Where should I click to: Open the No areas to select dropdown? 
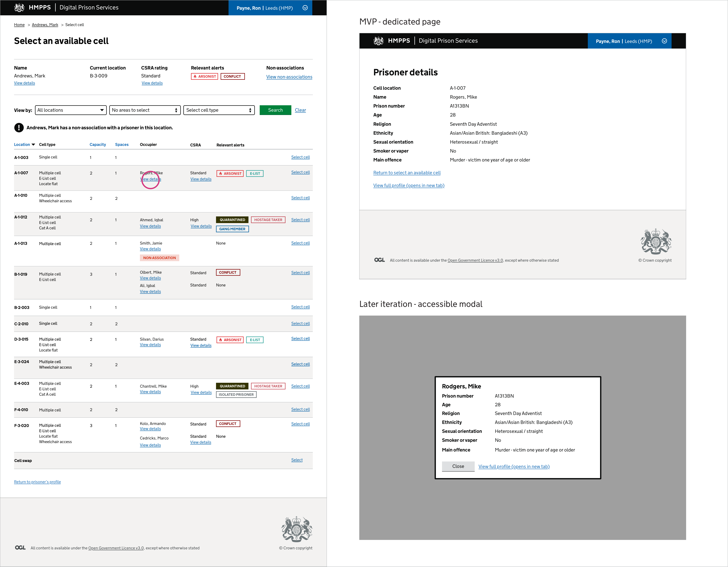tap(145, 110)
